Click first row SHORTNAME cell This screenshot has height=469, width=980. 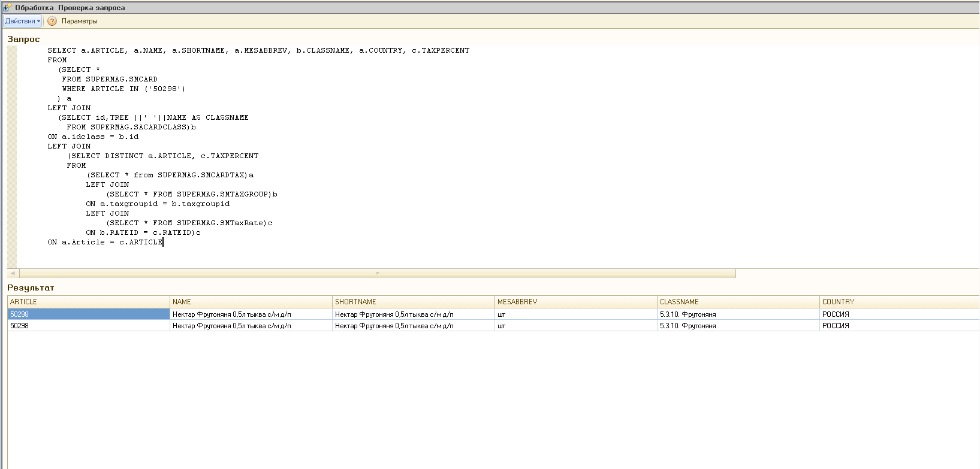click(x=414, y=314)
